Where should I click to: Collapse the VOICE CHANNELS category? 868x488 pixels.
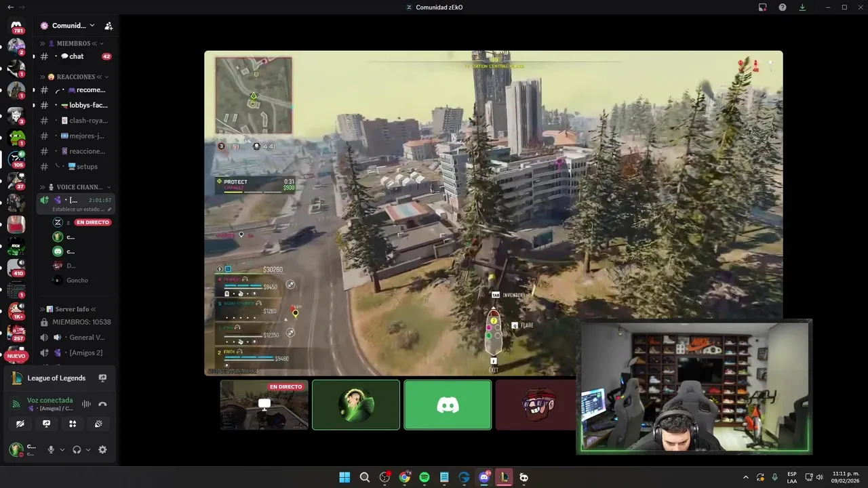(x=76, y=187)
